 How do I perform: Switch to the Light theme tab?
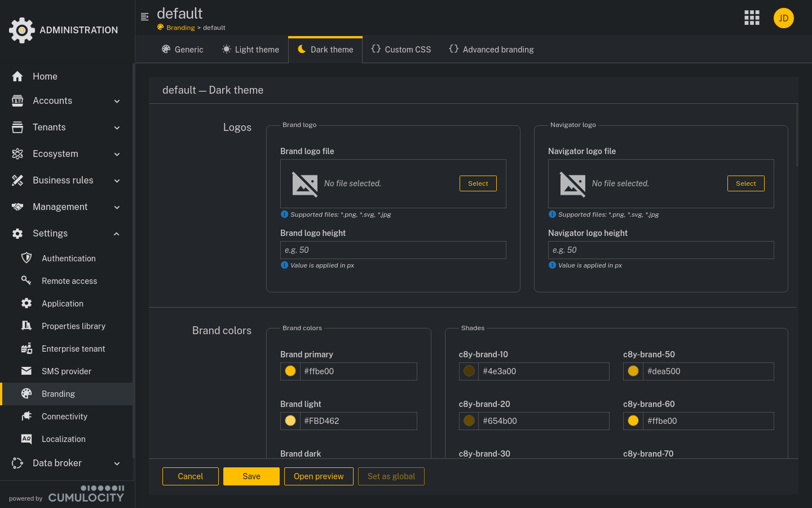coord(250,50)
